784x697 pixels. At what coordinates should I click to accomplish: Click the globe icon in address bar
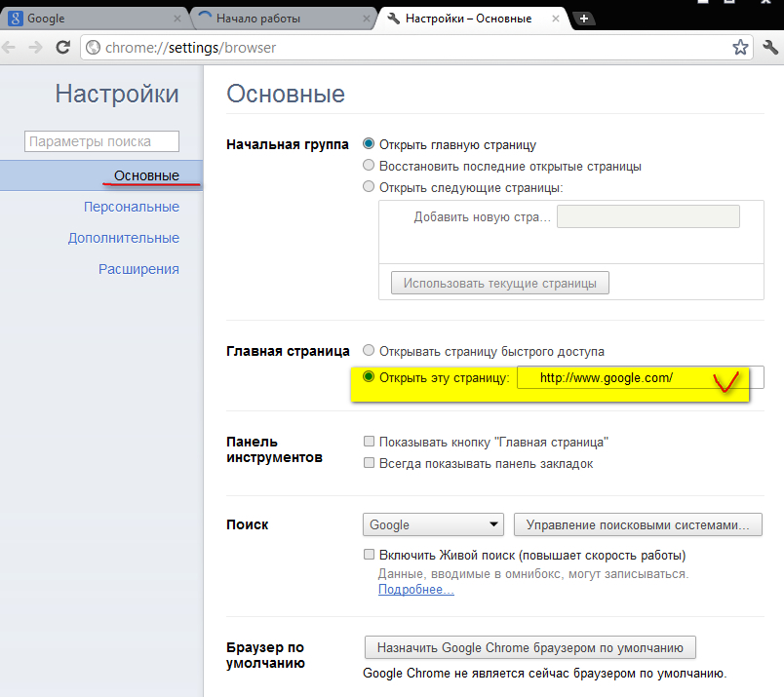click(93, 48)
